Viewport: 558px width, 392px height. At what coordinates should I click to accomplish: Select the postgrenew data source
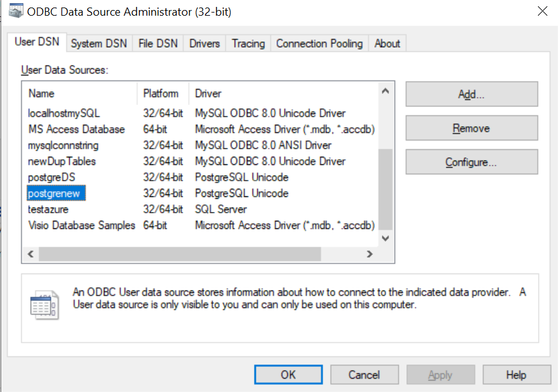click(56, 193)
